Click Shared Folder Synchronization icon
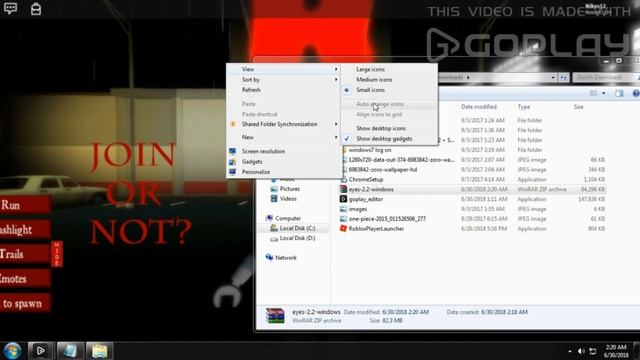This screenshot has width=640, height=360. pos(233,124)
